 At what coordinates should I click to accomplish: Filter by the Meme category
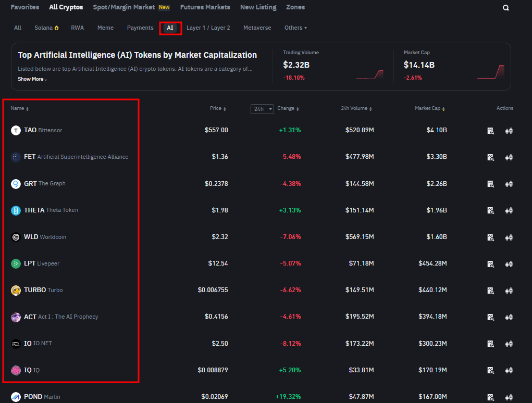coord(106,28)
